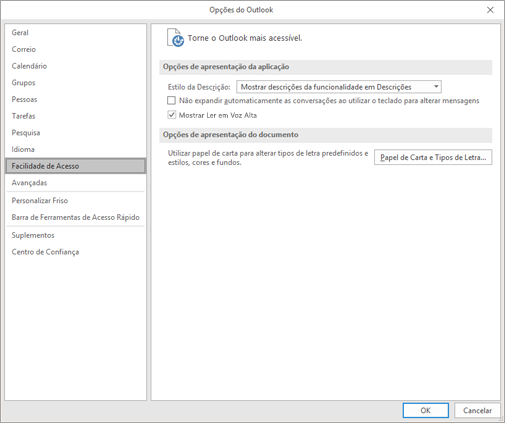Click 'Opções de apresentação da aplicação' section header
Image resolution: width=505 pixels, height=423 pixels.
pyautogui.click(x=226, y=67)
